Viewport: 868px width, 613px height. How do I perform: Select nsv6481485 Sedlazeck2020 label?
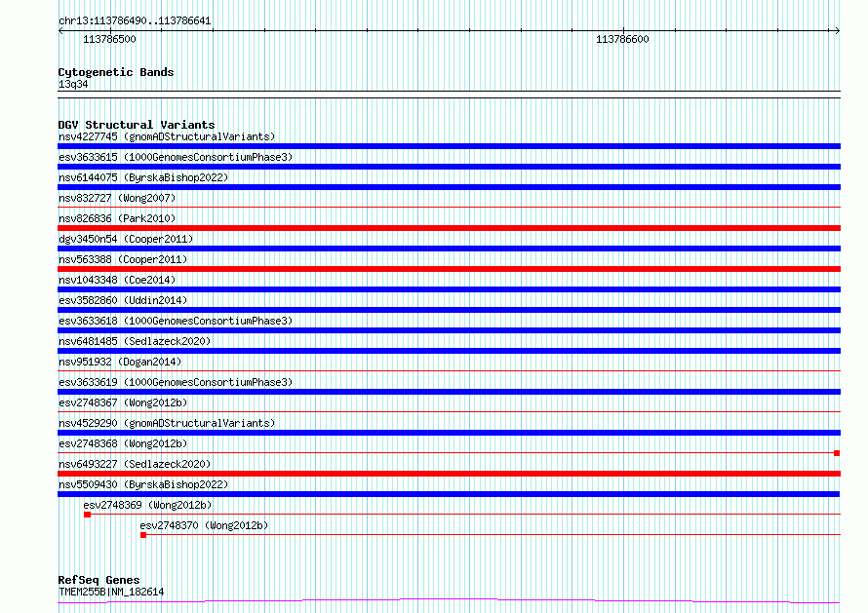135,341
